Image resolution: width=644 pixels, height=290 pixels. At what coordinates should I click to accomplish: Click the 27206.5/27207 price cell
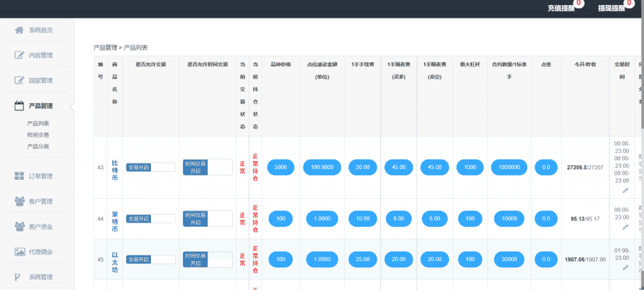(586, 167)
